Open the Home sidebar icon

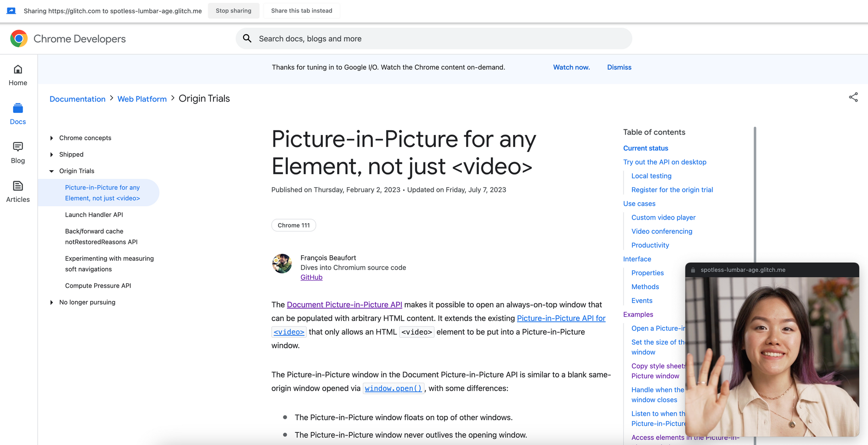[x=18, y=69]
